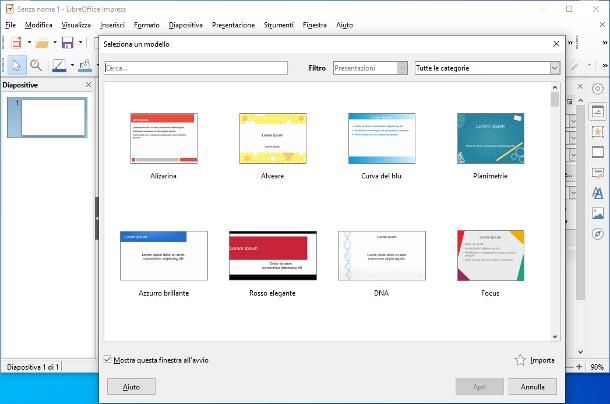The image size is (610, 404).
Task: Expand the drawing toolbar overflow chevron
Action: [x=605, y=65]
